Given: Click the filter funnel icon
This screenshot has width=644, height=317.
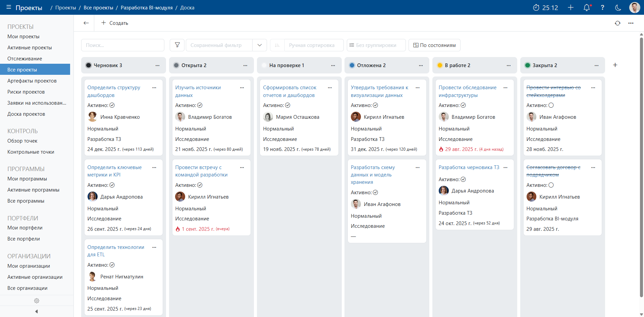Looking at the screenshot, I should 177,45.
